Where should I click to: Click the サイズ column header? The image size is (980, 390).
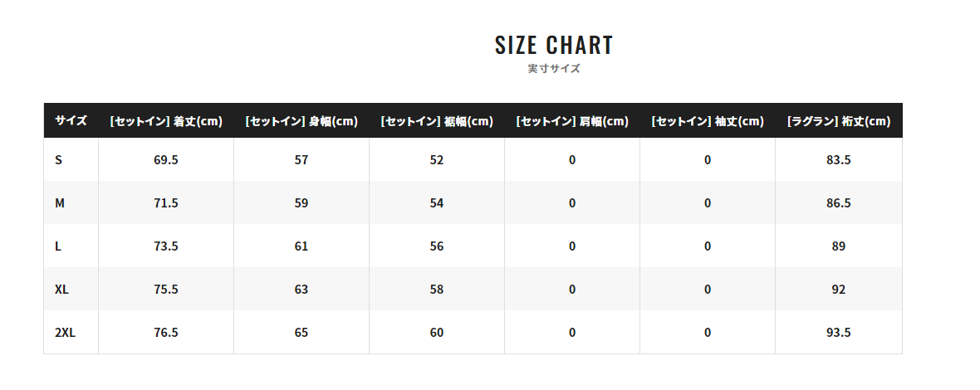(71, 121)
